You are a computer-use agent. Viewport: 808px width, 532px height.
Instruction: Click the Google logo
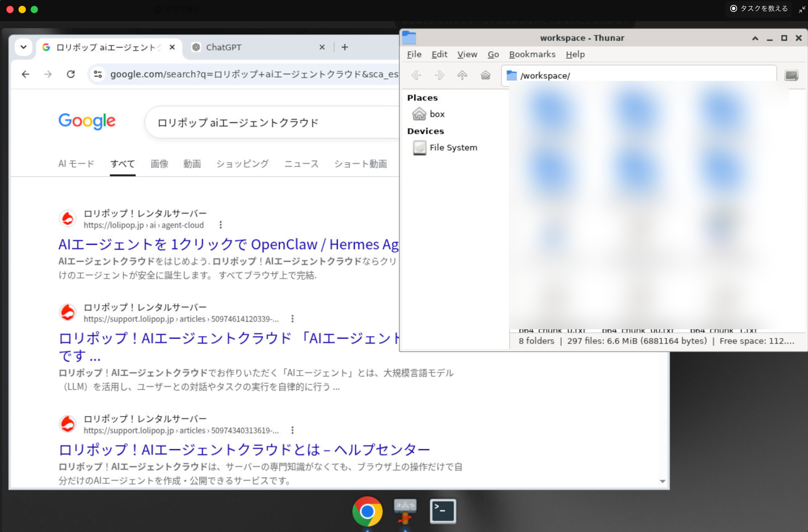(87, 121)
